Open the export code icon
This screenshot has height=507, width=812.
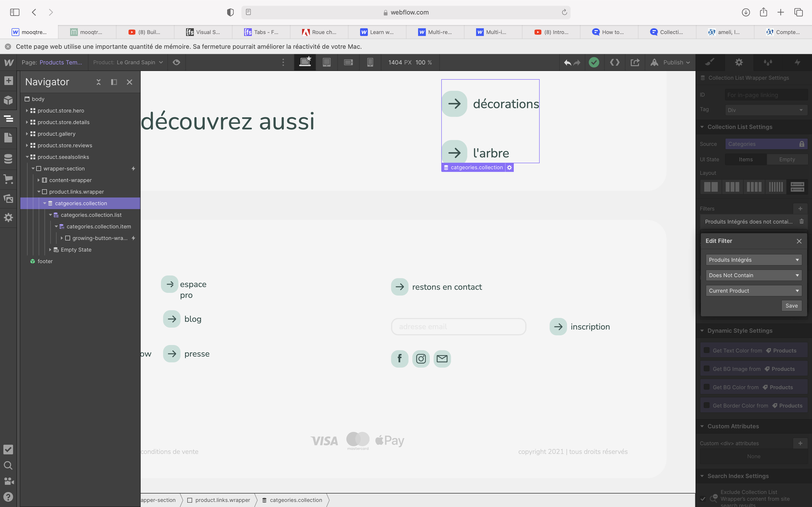tap(614, 62)
